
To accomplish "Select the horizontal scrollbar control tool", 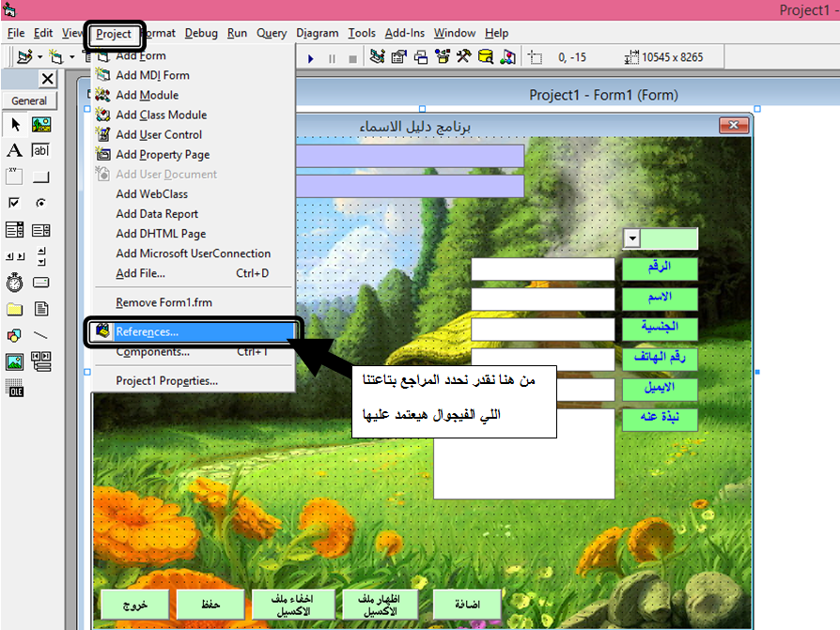I will click(15, 256).
